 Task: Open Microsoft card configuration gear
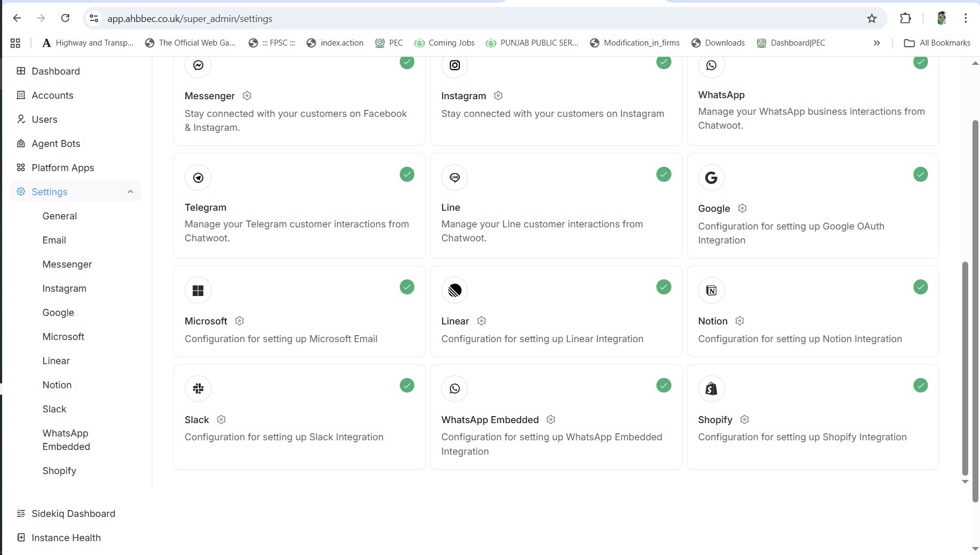point(239,321)
